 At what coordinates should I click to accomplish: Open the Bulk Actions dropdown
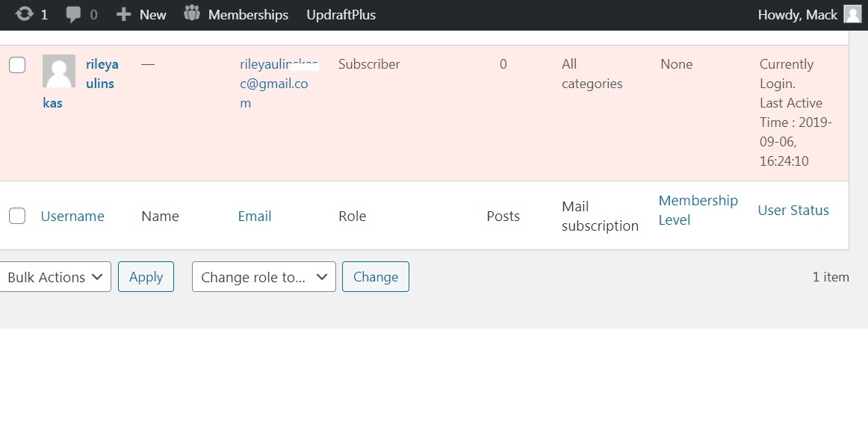[55, 277]
